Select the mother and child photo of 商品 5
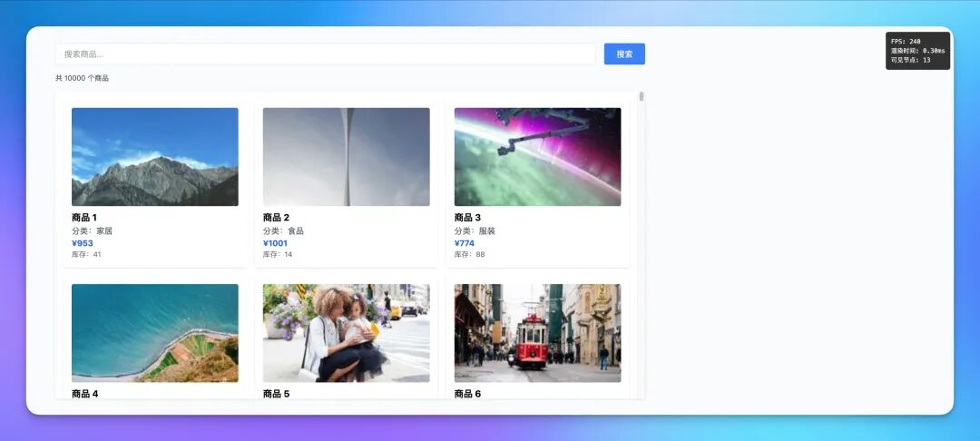 (347, 333)
